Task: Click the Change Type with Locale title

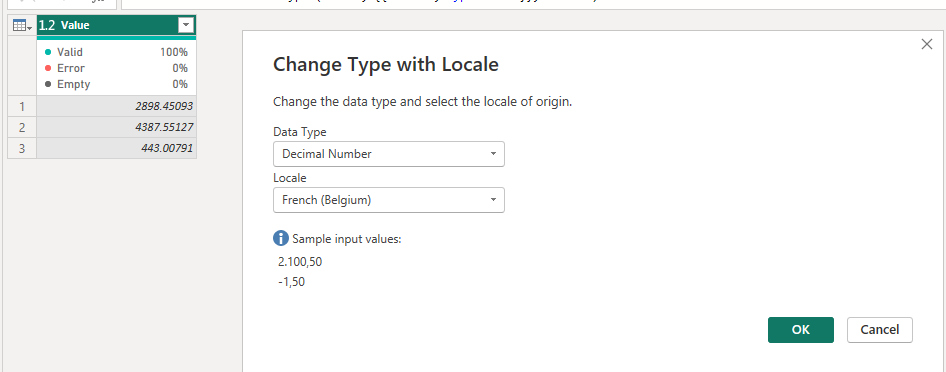Action: coord(386,65)
